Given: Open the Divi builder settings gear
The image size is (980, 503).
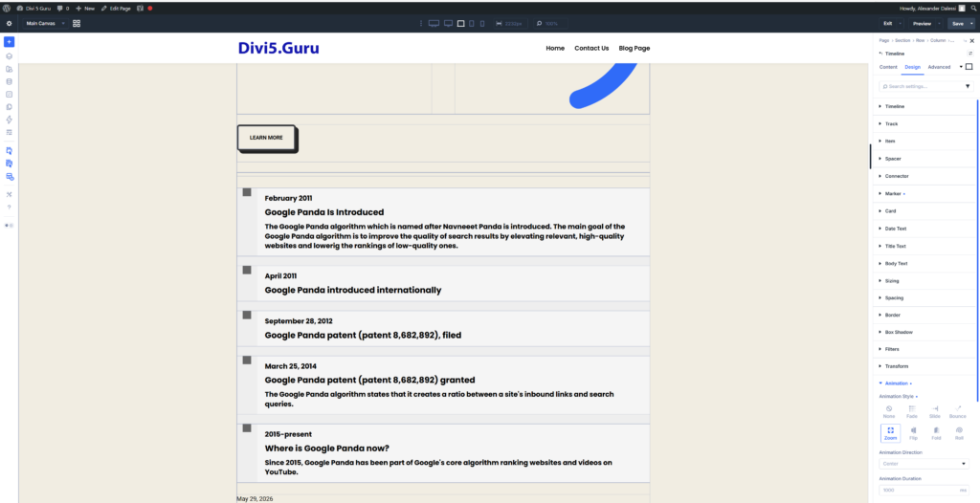Looking at the screenshot, I should point(9,23).
